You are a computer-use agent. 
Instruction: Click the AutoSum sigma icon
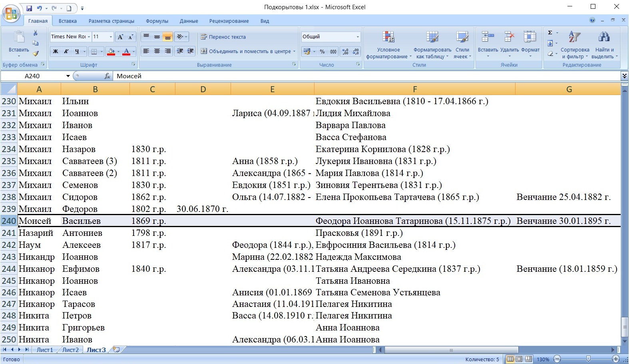tap(550, 33)
